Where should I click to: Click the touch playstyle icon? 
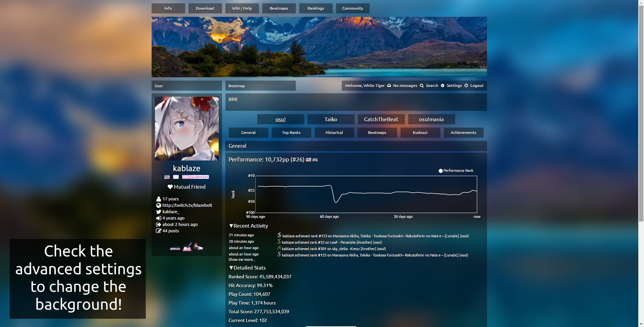click(199, 247)
